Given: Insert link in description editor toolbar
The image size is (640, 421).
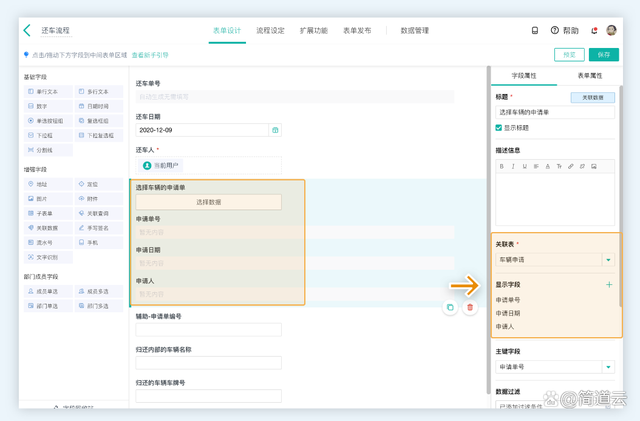Looking at the screenshot, I should click(x=571, y=166).
